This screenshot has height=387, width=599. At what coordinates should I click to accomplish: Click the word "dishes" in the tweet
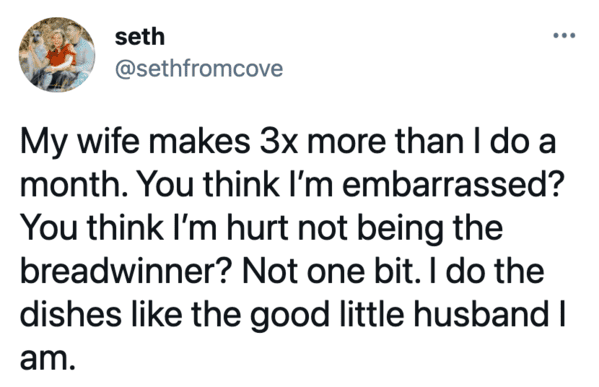click(x=70, y=314)
